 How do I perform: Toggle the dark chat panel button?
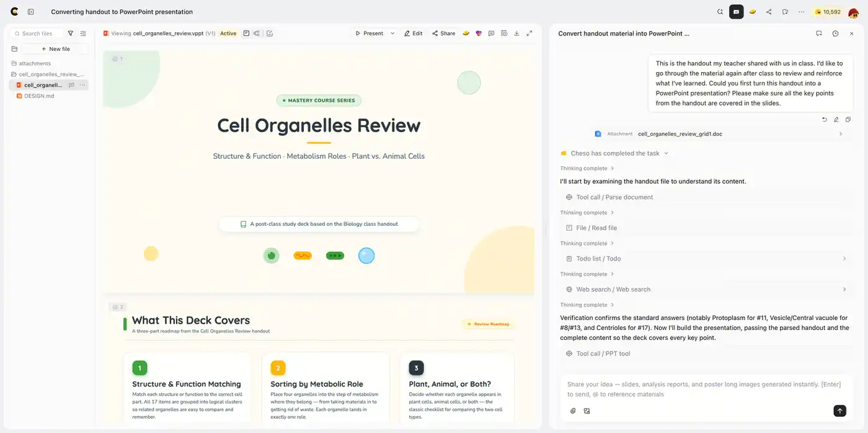click(x=737, y=12)
